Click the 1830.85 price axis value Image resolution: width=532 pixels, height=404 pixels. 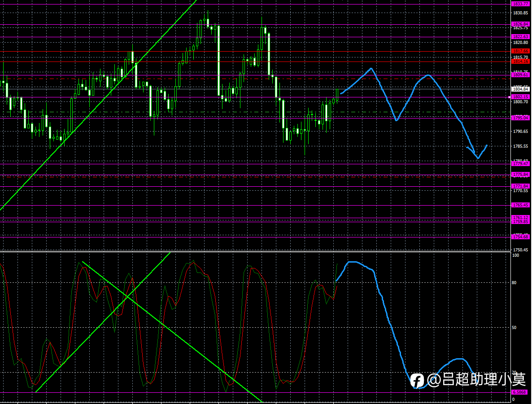(520, 13)
